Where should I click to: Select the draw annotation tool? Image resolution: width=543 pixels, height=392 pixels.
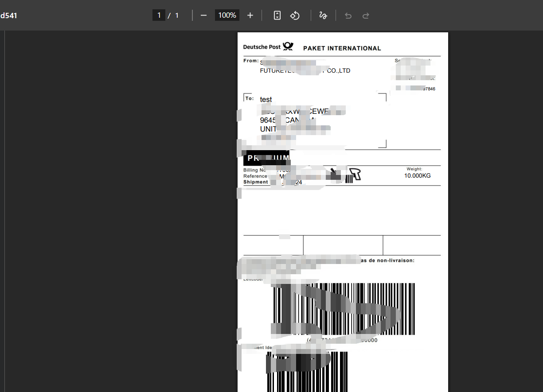tap(323, 16)
